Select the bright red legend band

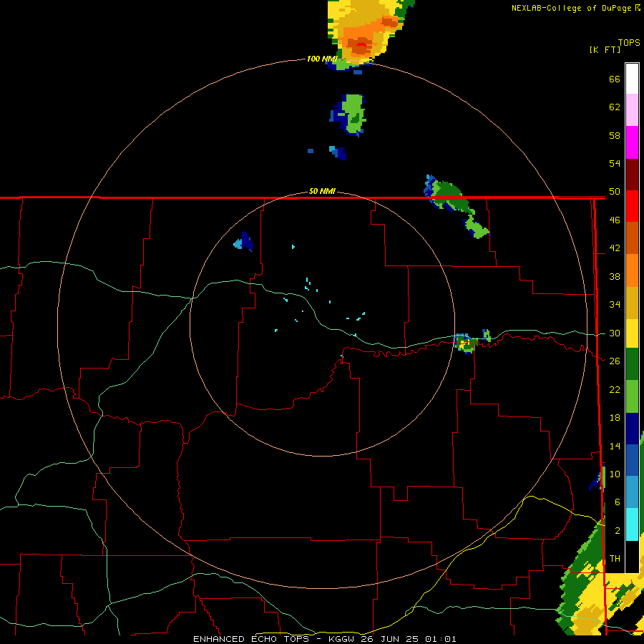point(632,206)
